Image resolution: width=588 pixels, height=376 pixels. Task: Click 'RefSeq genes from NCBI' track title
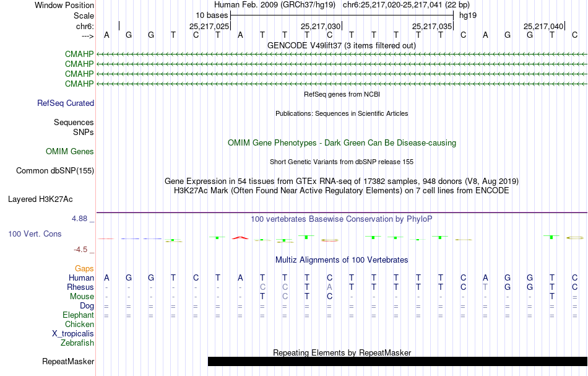[x=342, y=94]
